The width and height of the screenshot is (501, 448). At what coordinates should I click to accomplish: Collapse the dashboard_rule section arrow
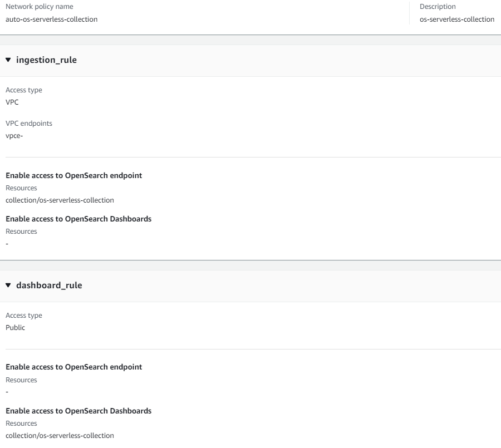click(8, 285)
